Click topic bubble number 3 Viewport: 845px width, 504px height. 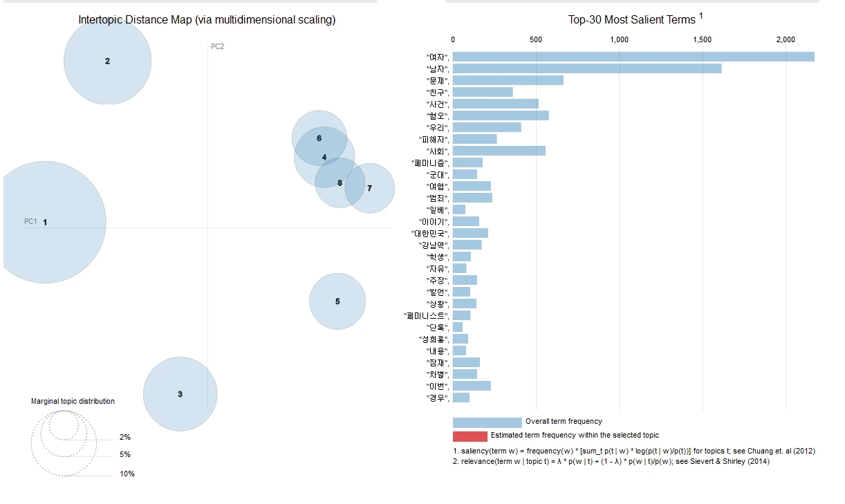tap(180, 394)
